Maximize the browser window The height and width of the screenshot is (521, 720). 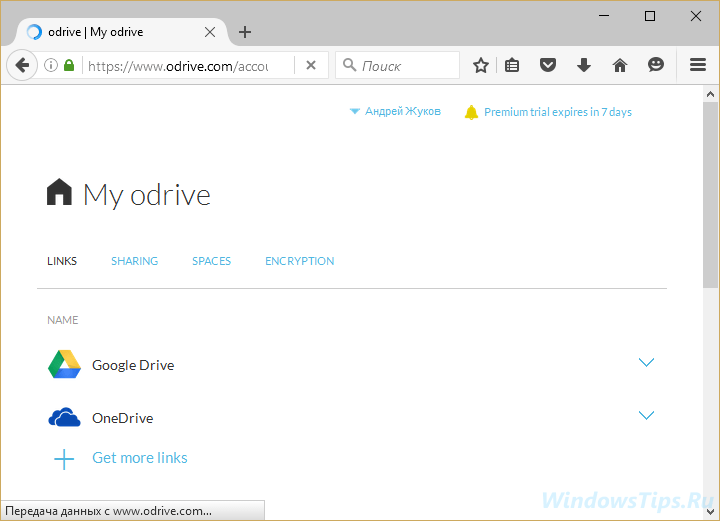coord(650,16)
